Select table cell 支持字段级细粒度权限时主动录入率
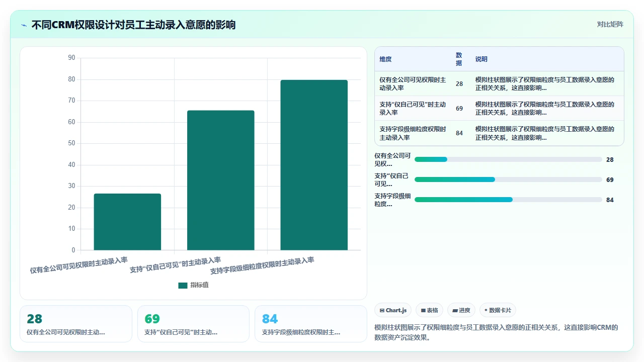 pos(413,133)
